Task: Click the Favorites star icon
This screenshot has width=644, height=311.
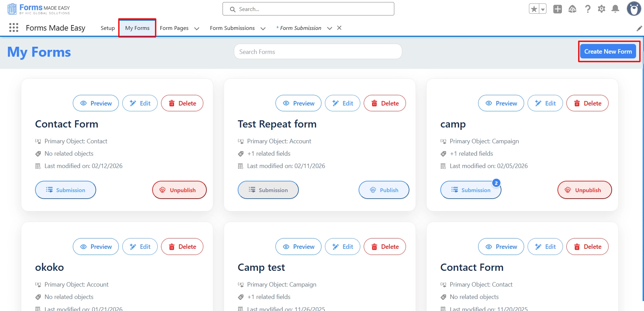Action: [534, 9]
